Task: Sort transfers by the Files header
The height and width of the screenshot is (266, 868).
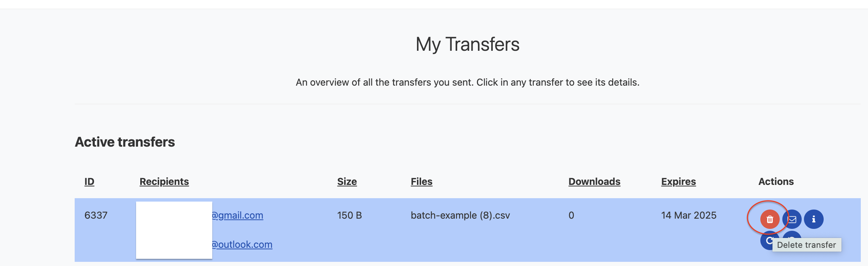Action: pos(421,182)
